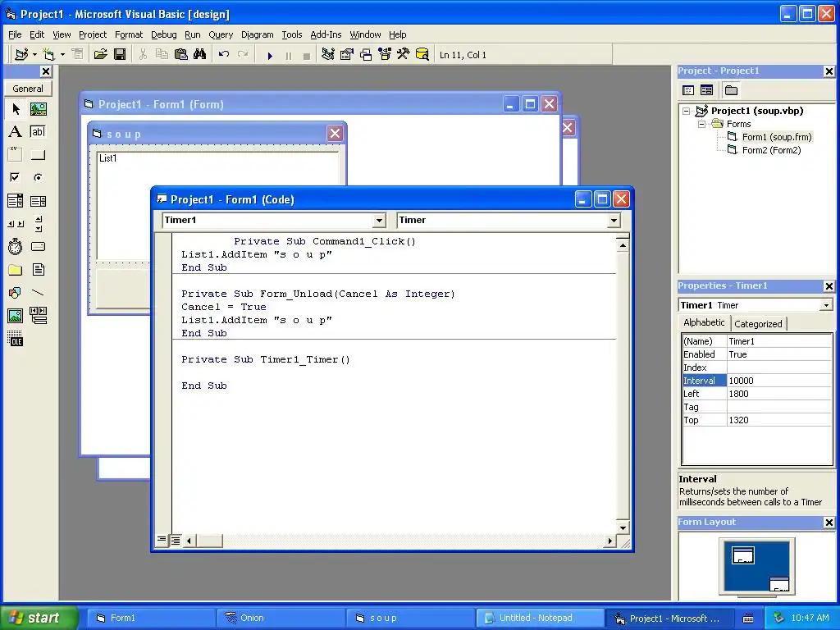The image size is (840, 630).
Task: Select the Image control tool
Action: (16, 316)
